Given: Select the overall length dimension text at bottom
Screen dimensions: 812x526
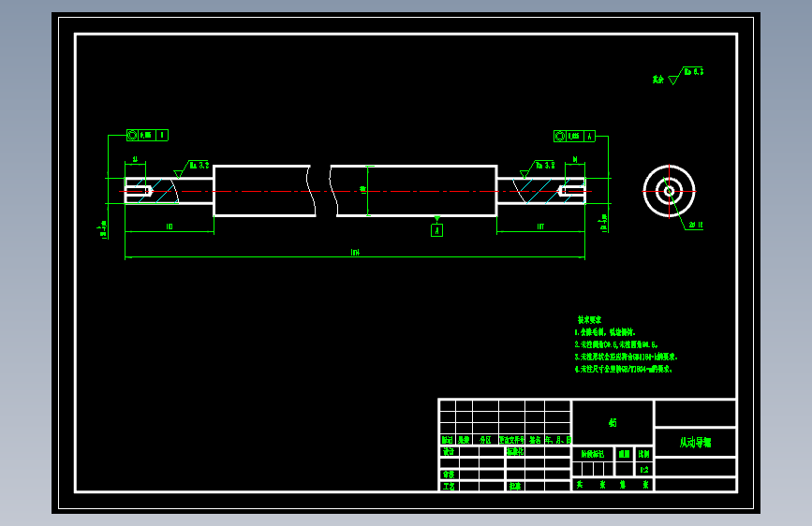Looking at the screenshot, I should click(x=355, y=253).
